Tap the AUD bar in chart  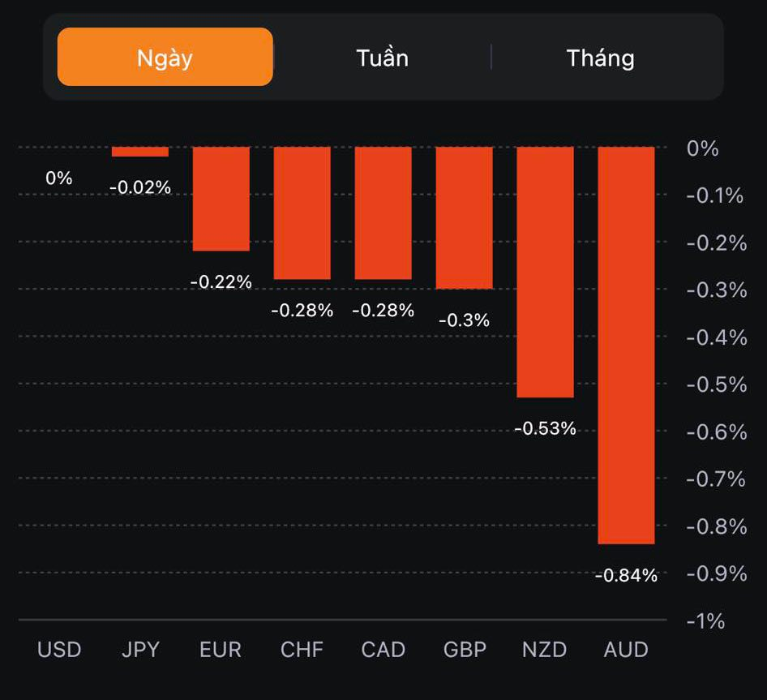(626, 345)
